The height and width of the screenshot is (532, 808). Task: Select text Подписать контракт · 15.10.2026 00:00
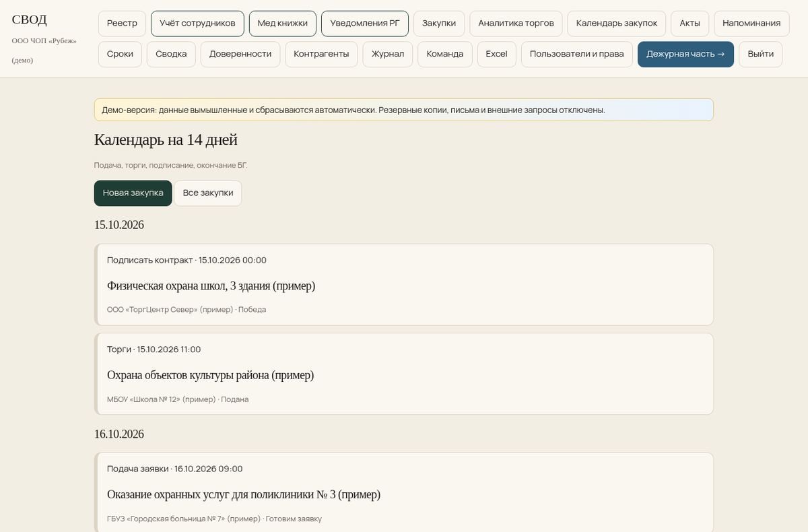click(x=187, y=260)
